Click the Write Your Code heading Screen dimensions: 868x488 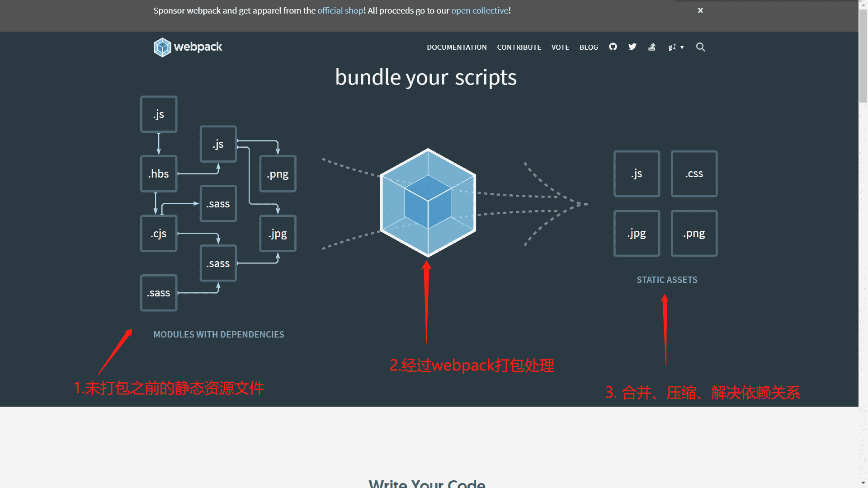[x=427, y=483]
